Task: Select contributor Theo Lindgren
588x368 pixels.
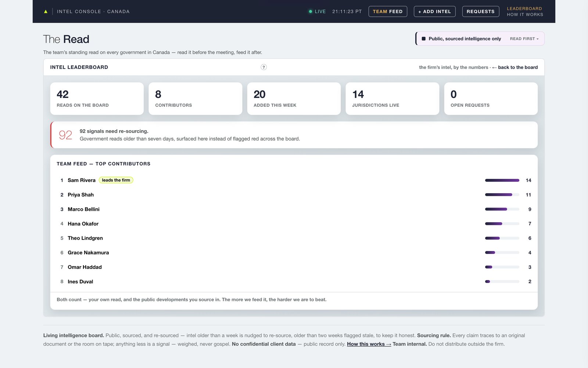Action: click(85, 238)
